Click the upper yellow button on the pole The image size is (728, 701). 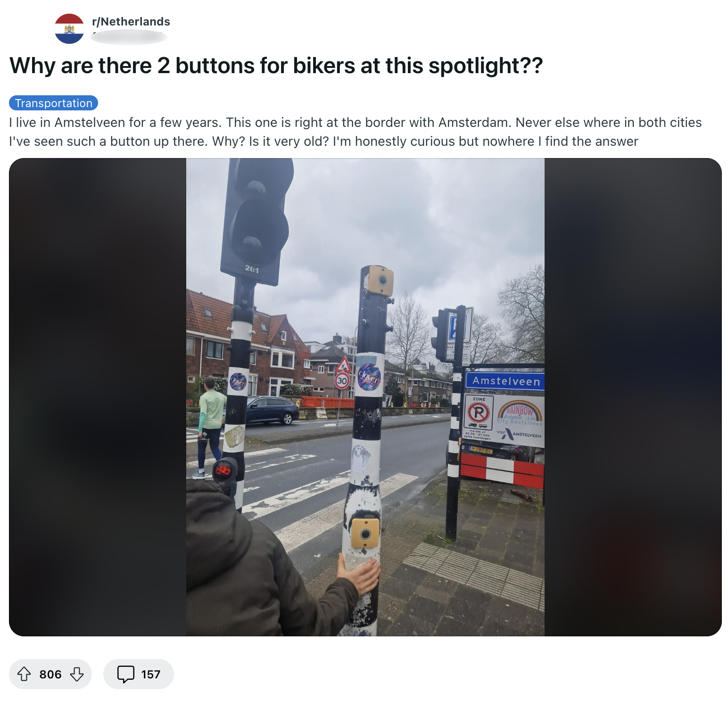(381, 280)
